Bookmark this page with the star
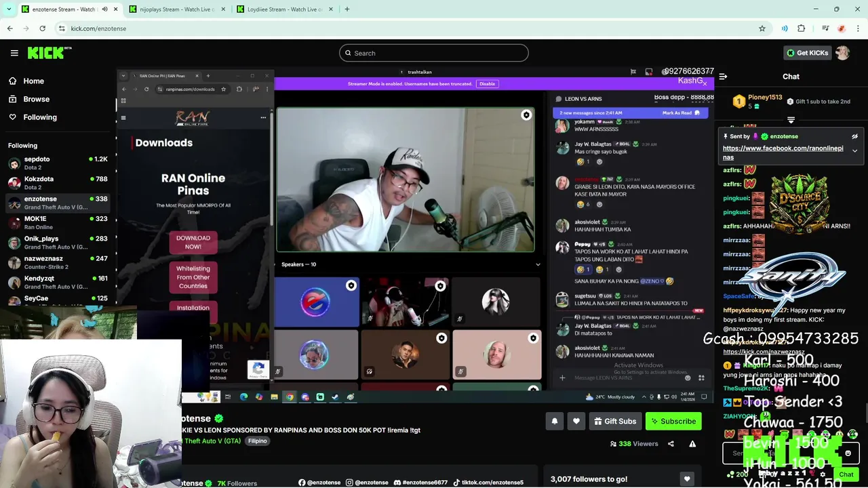868x488 pixels. [762, 28]
